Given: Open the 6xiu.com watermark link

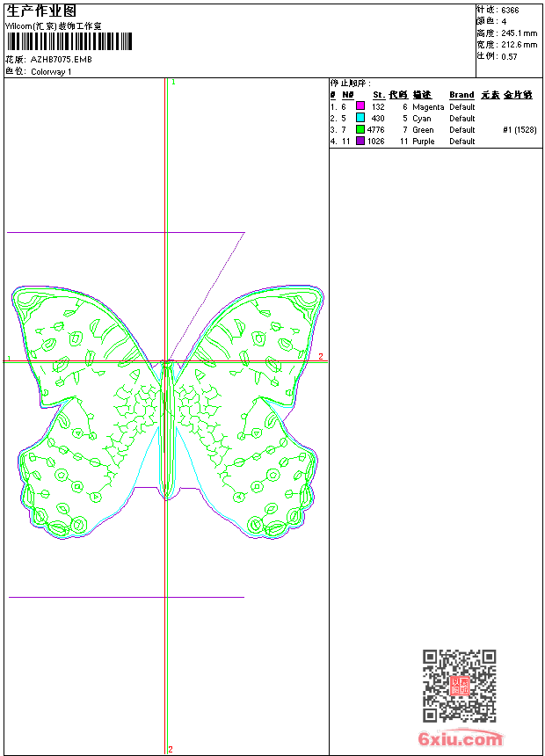Looking at the screenshot, I should (x=460, y=739).
